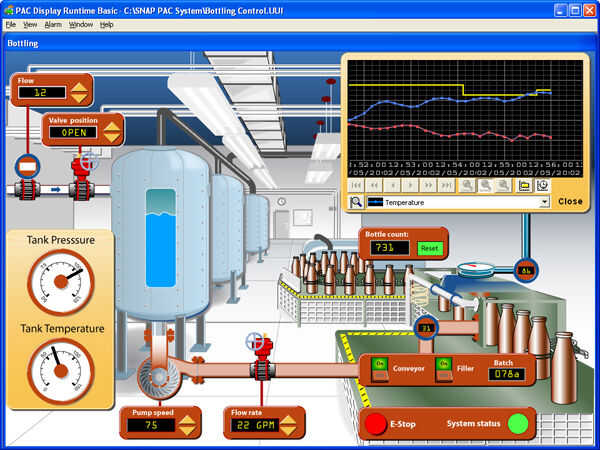600x450 pixels.
Task: Click the third zoom magnifier in trend toolbar
Action: pyautogui.click(x=503, y=185)
